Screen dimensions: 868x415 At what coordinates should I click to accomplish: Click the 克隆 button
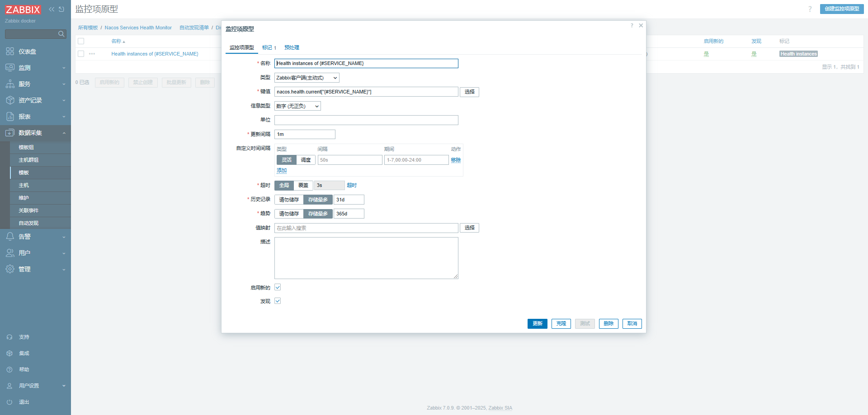point(561,323)
